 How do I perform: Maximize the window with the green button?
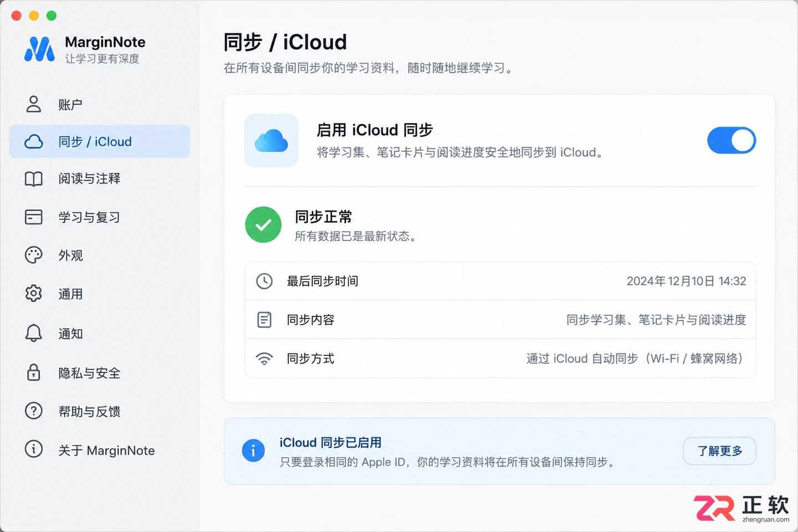[x=52, y=16]
